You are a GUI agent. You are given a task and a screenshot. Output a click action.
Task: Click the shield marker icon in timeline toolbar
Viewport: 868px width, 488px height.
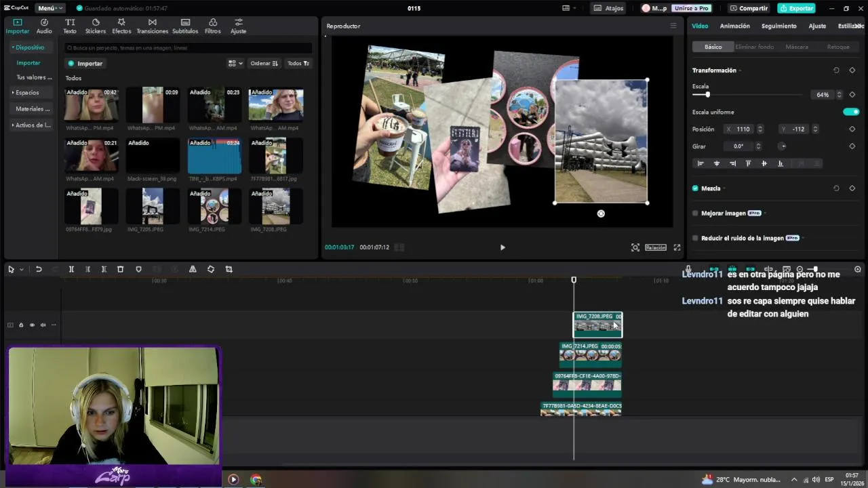[x=138, y=269]
